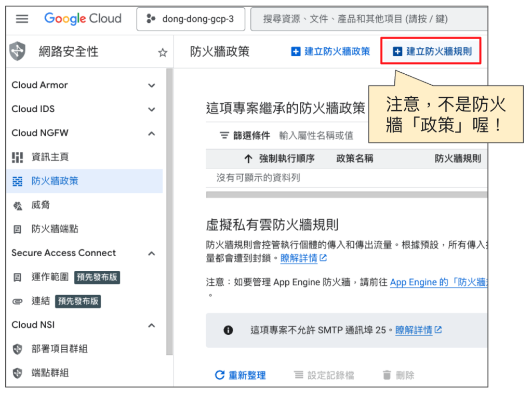The height and width of the screenshot is (396, 532).
Task: Expand the Cloud IDS section
Action: tap(152, 109)
